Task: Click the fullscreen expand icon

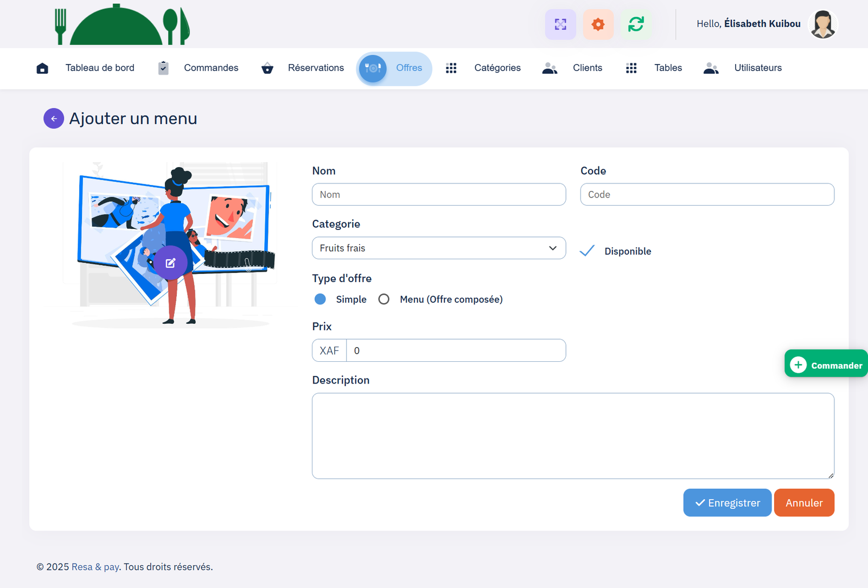Action: (560, 24)
